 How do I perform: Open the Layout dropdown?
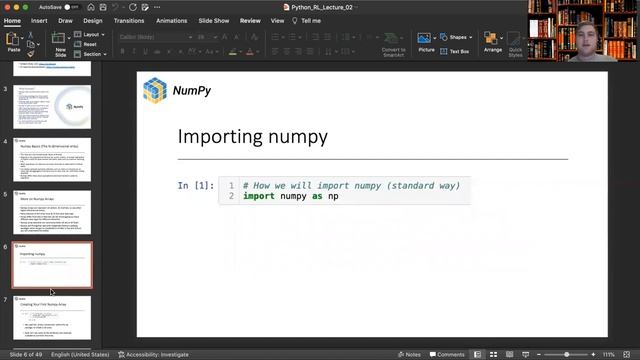coord(89,35)
